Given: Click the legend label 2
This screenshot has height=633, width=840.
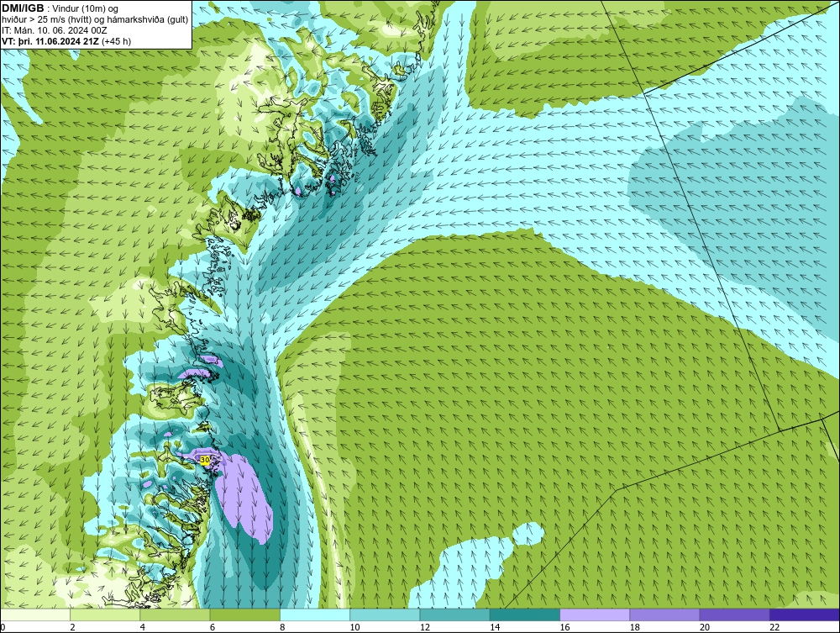Looking at the screenshot, I should tap(72, 627).
